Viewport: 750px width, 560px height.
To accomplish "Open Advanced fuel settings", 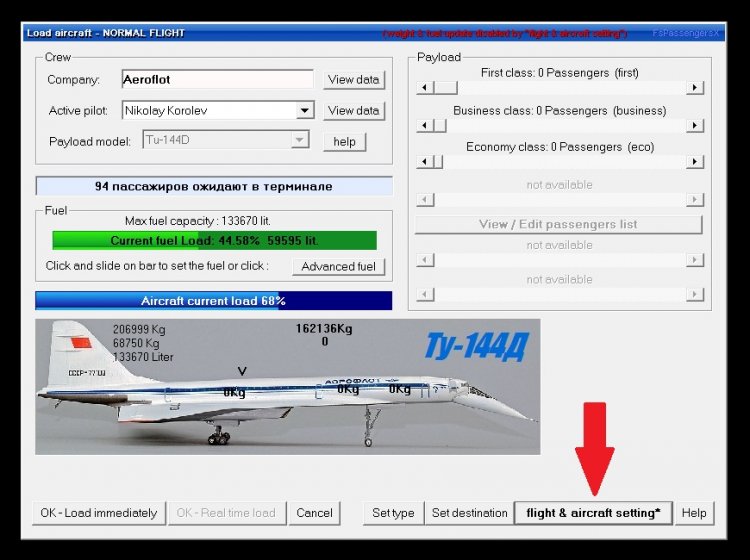I will click(x=338, y=267).
